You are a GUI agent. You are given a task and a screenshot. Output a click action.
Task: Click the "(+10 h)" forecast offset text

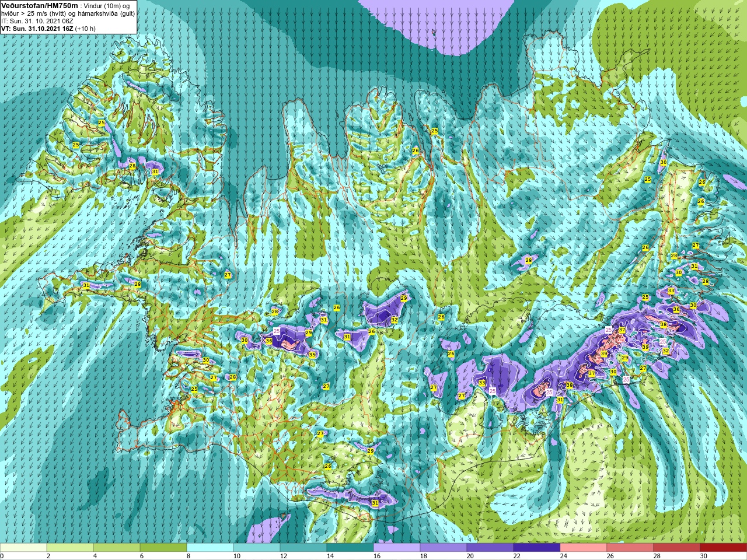point(85,28)
